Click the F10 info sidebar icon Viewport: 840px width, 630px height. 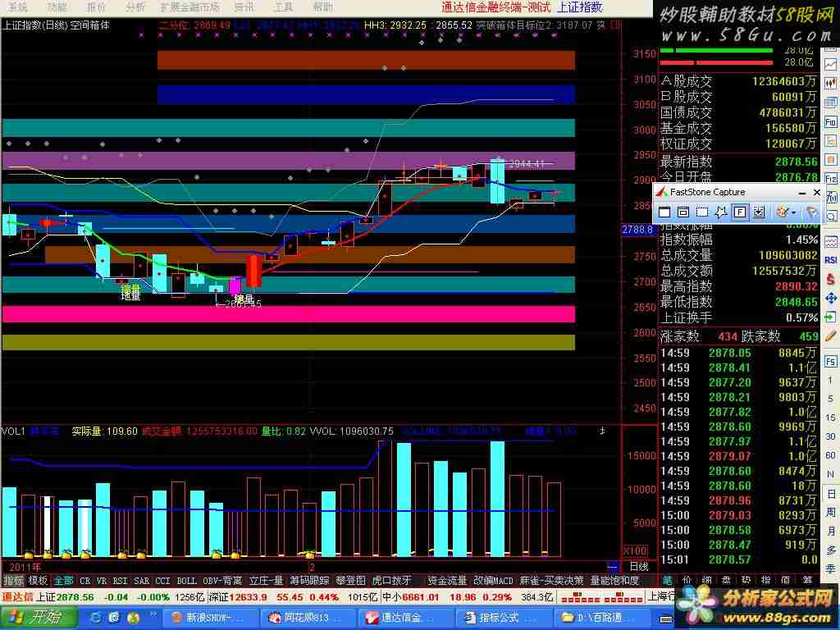click(x=830, y=122)
